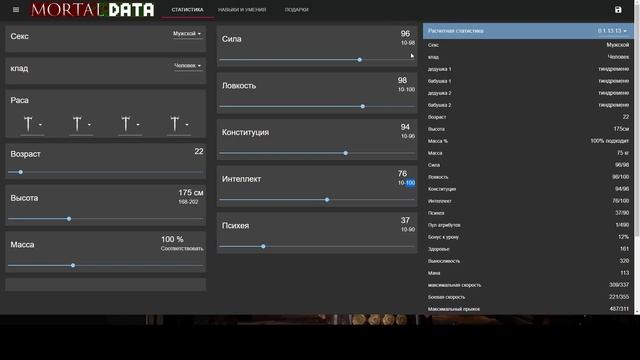640x360 pixels.
Task: Click the save disk icon
Action: pyautogui.click(x=618, y=10)
